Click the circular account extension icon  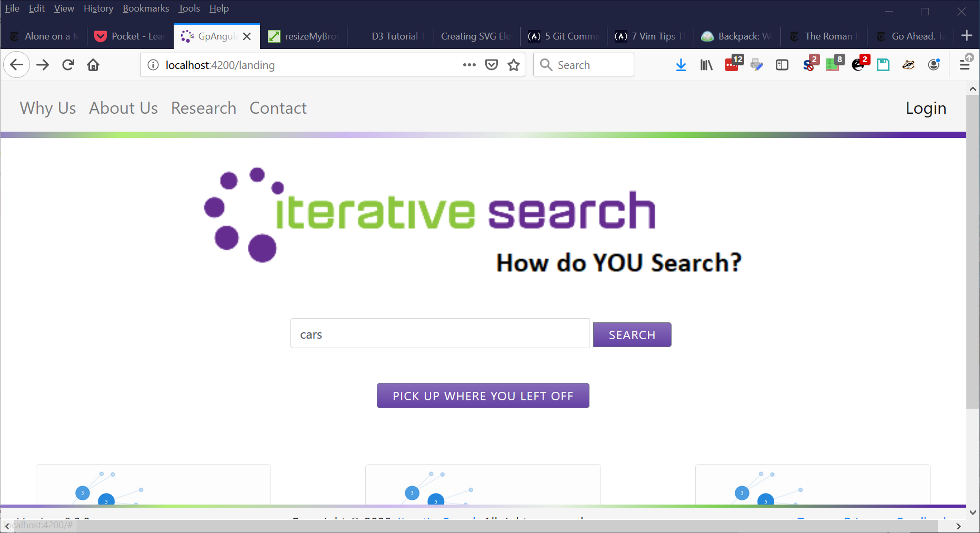point(934,65)
